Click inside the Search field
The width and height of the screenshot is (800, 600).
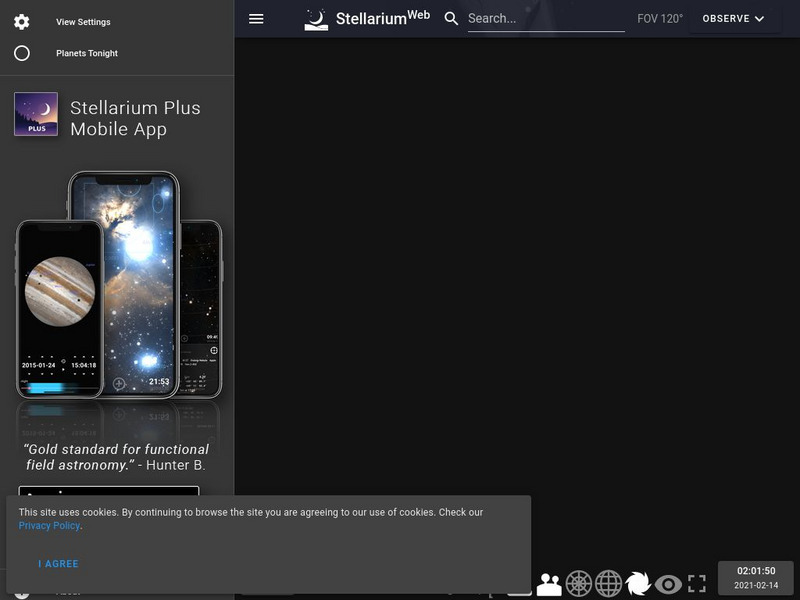tap(545, 18)
